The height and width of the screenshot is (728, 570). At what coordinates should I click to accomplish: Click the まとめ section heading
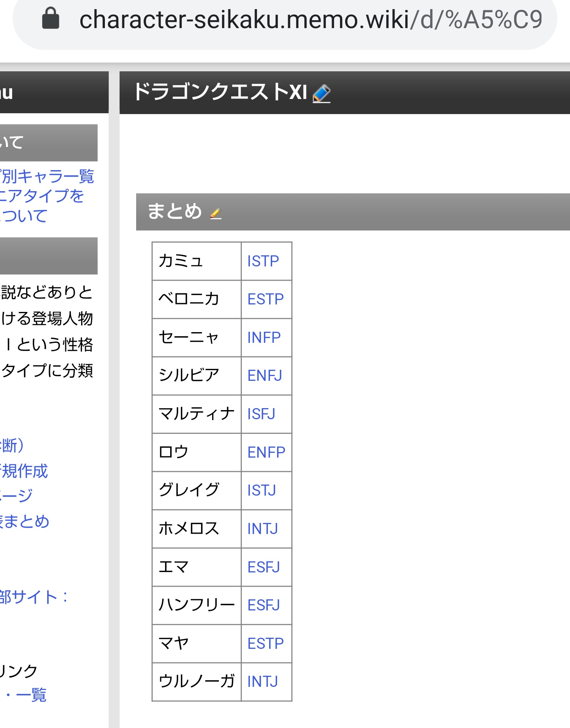tap(175, 211)
